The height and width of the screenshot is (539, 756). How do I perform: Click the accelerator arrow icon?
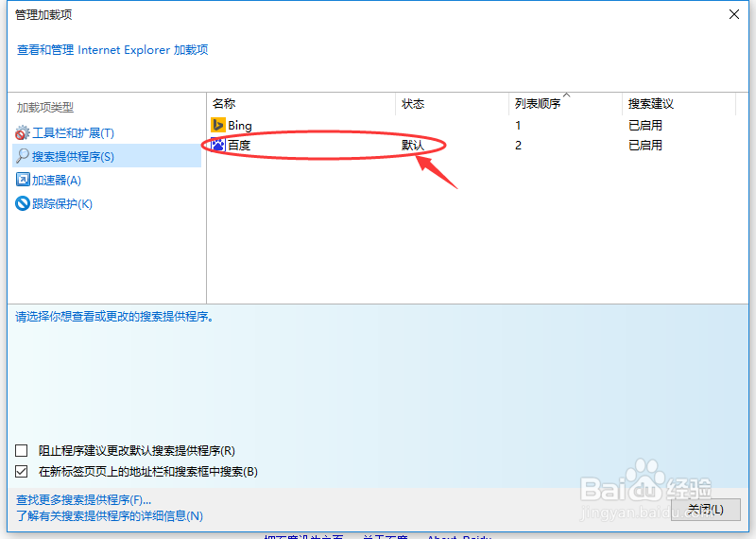23,180
